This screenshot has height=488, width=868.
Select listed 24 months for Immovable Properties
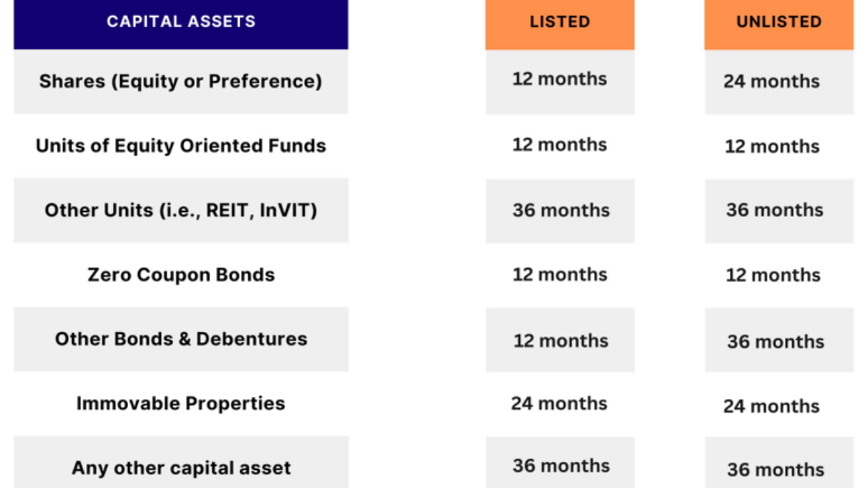coord(559,403)
